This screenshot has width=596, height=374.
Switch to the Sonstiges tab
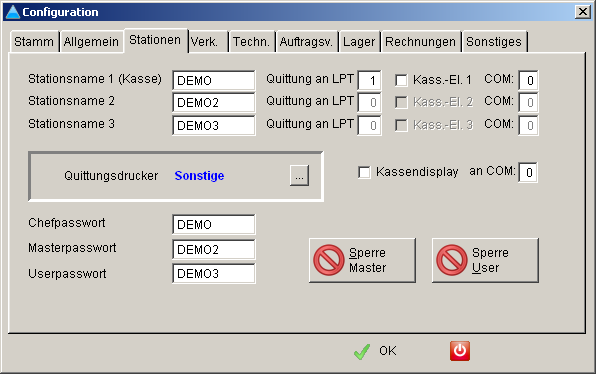click(x=494, y=41)
